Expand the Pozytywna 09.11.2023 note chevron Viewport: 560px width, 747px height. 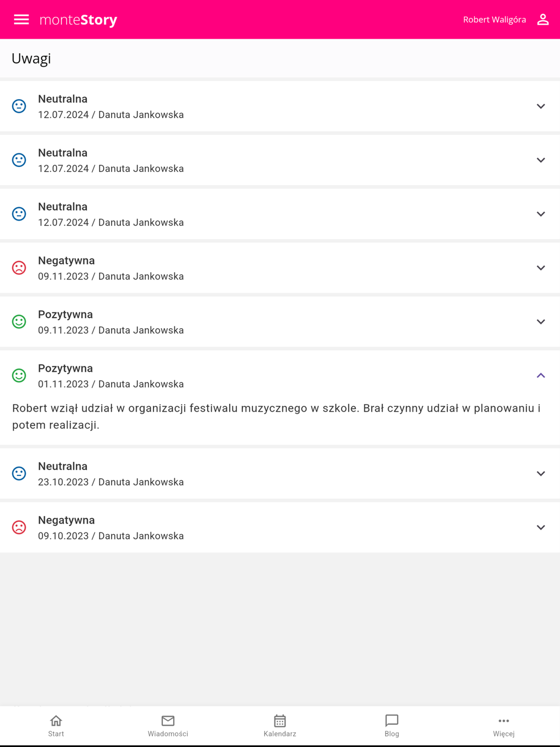click(x=541, y=321)
